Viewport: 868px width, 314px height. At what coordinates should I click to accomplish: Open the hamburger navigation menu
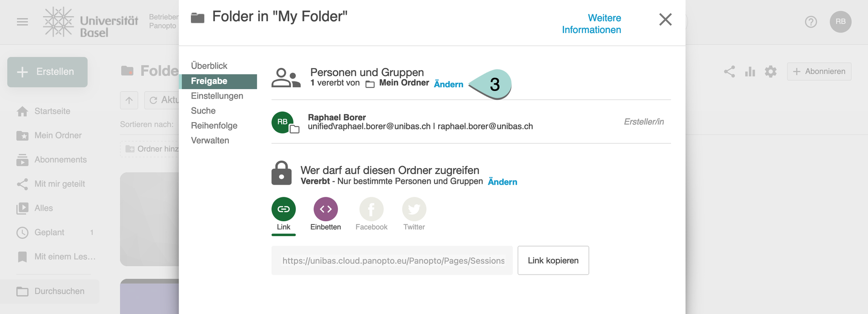point(22,22)
